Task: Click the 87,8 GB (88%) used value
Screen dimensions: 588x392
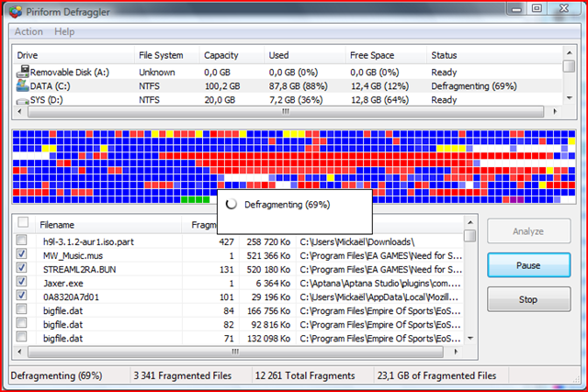Action: 298,86
